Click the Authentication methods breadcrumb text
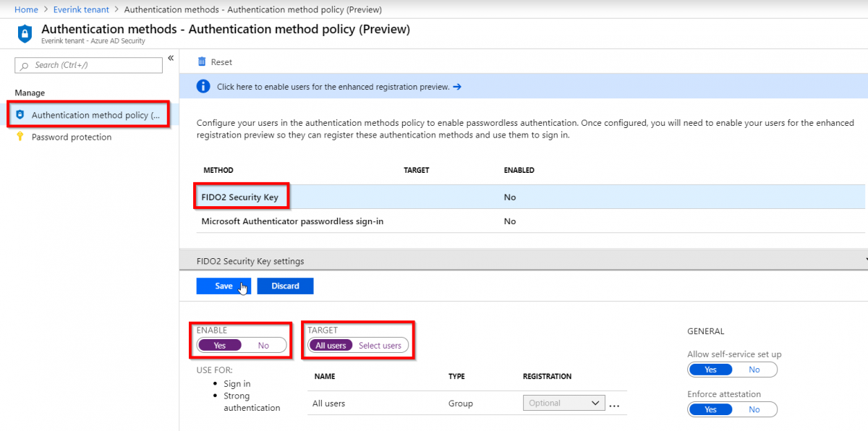The width and height of the screenshot is (868, 431). [253, 9]
